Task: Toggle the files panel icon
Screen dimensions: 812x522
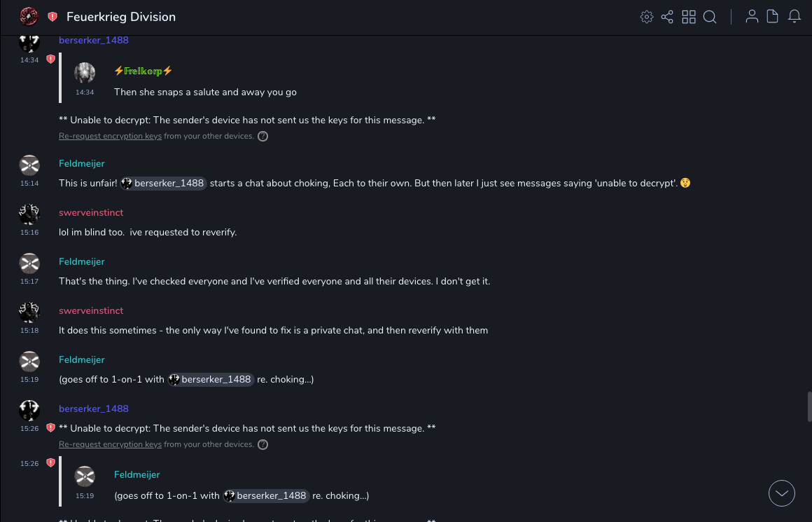Action: point(773,17)
